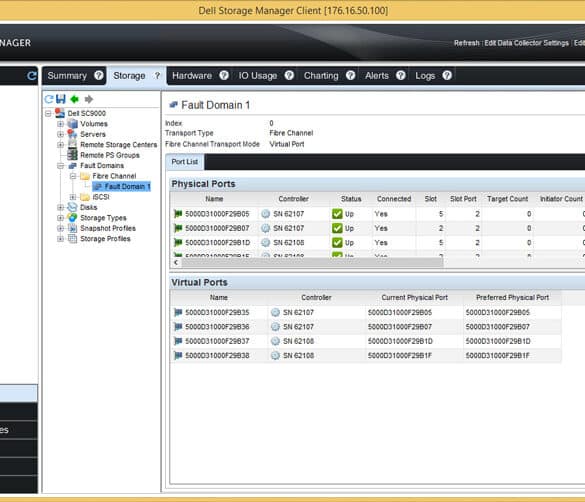Click the Storage Types icon

72,218
